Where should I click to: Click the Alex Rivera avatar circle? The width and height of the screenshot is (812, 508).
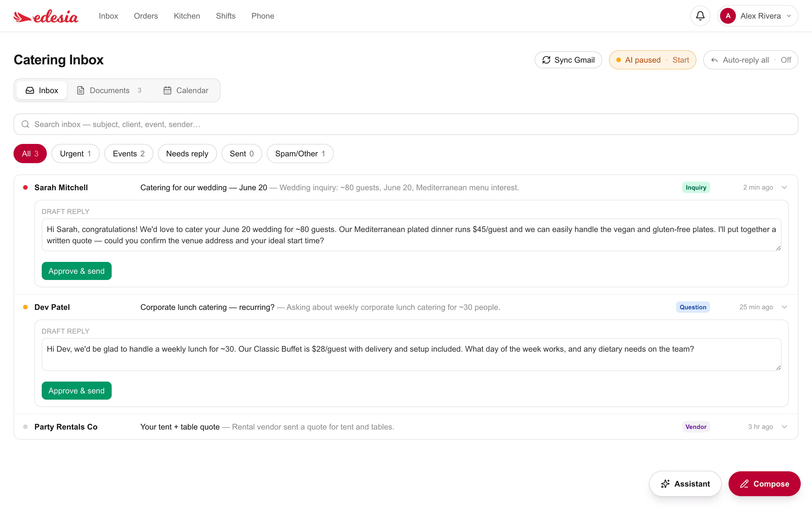tap(728, 16)
